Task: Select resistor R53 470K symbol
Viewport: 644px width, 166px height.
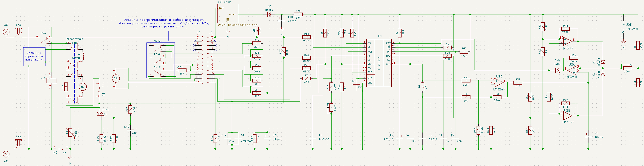Action: click(x=464, y=52)
